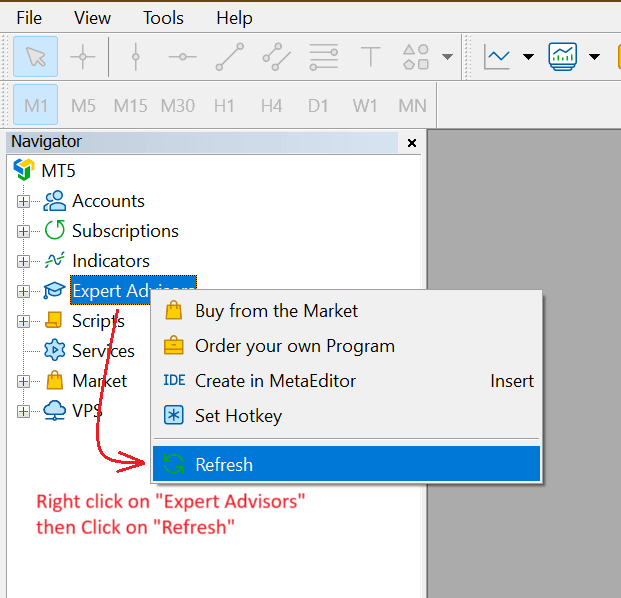
Task: Click the line chart type icon
Action: [x=497, y=57]
